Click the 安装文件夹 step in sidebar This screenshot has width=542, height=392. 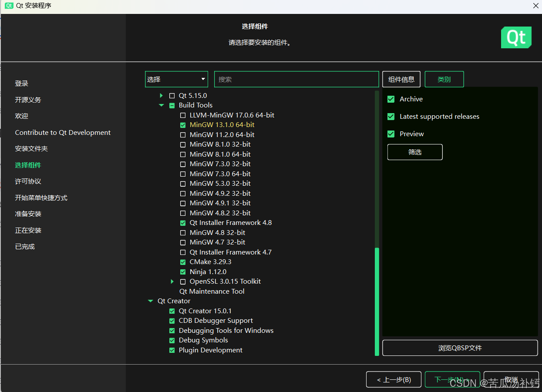(31, 149)
